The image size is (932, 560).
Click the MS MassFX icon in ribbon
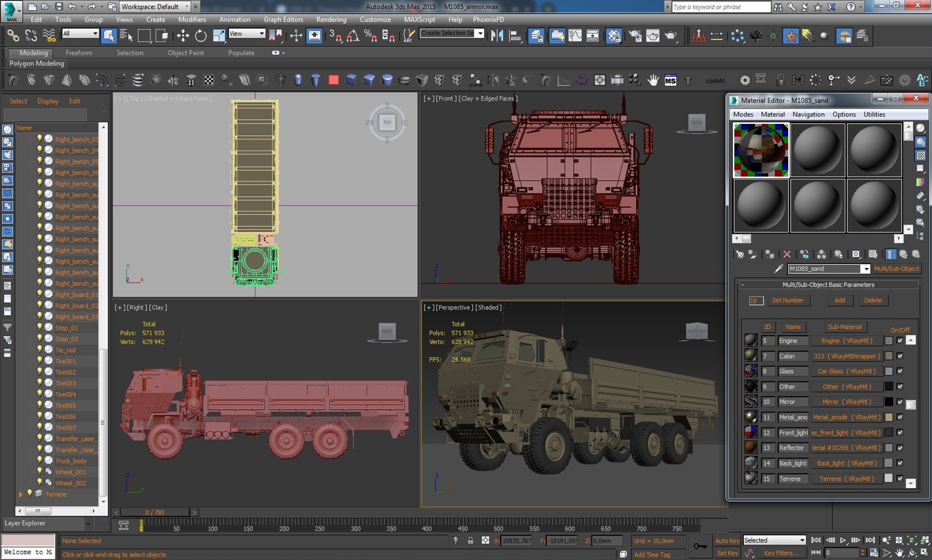tap(670, 80)
